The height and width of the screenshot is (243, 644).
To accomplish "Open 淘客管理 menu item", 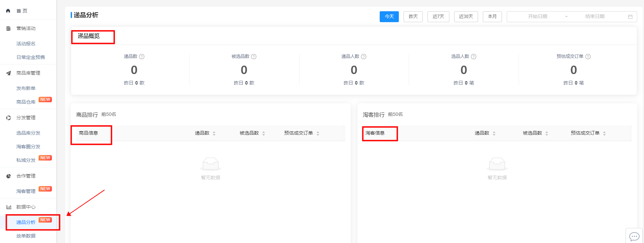I will 26,191.
